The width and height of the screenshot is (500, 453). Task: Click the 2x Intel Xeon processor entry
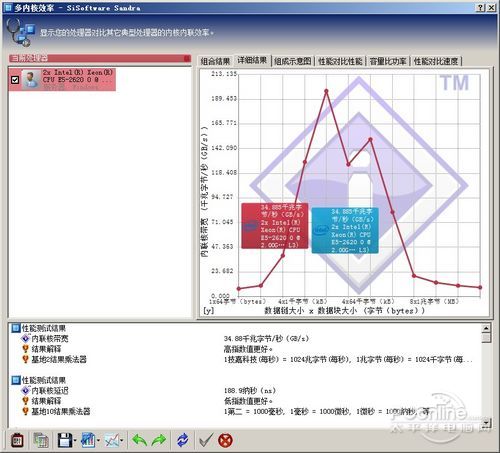pos(62,79)
